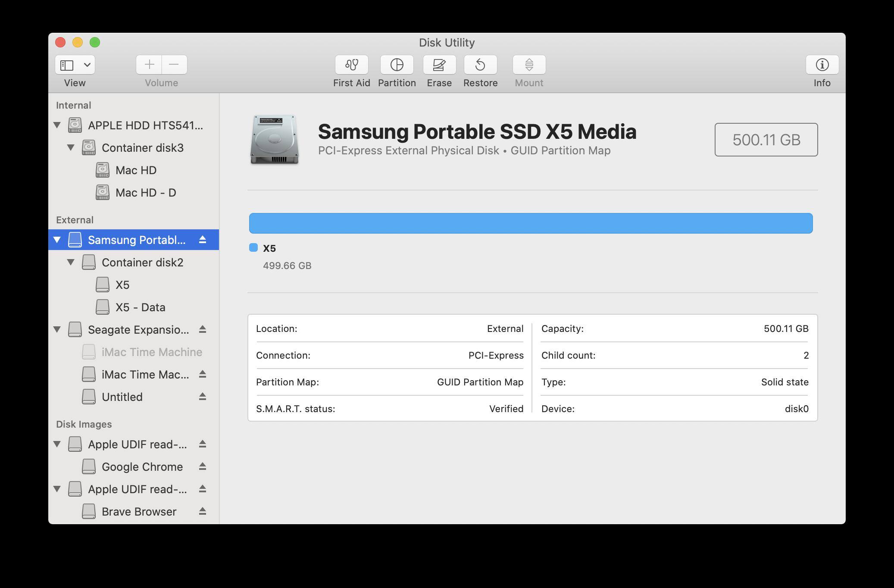Click the blue X5 legend swatch
894x588 pixels.
[x=253, y=247]
